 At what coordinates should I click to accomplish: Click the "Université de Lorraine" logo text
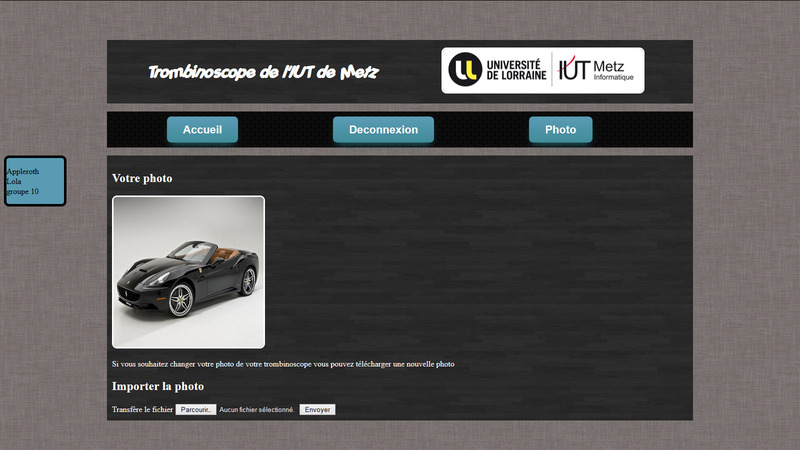coord(515,69)
